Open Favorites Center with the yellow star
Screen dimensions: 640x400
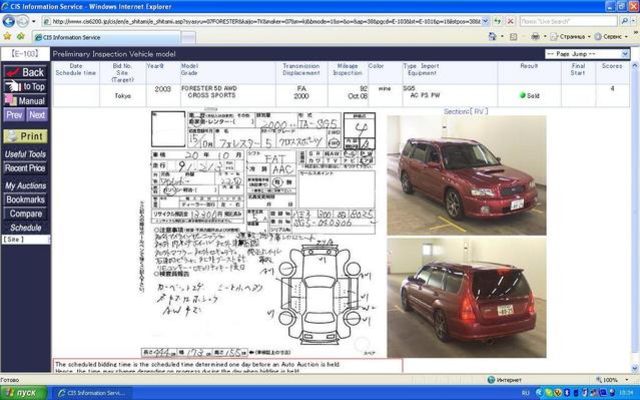click(x=7, y=37)
